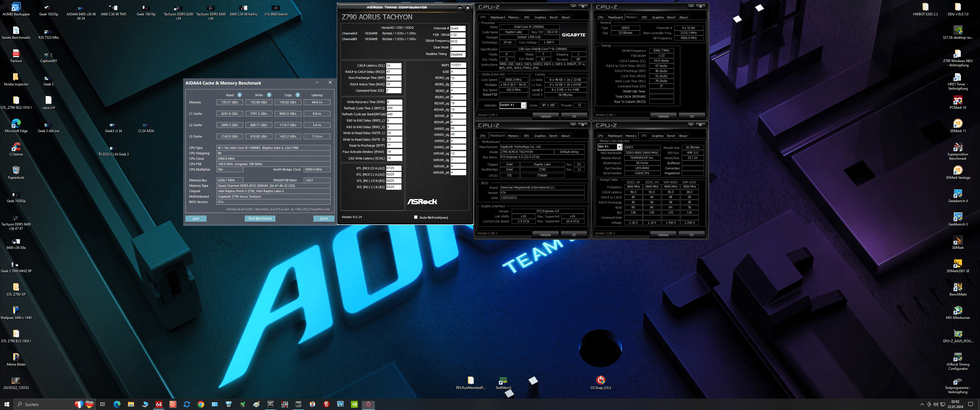
Task: Select Memory tab in bottom-right CPU-Z window
Action: click(x=631, y=136)
